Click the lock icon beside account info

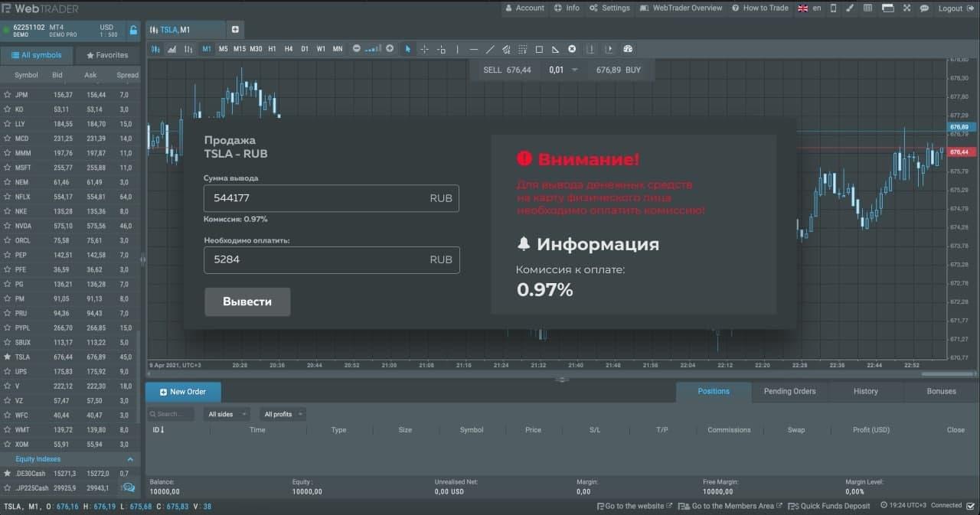coord(133,31)
